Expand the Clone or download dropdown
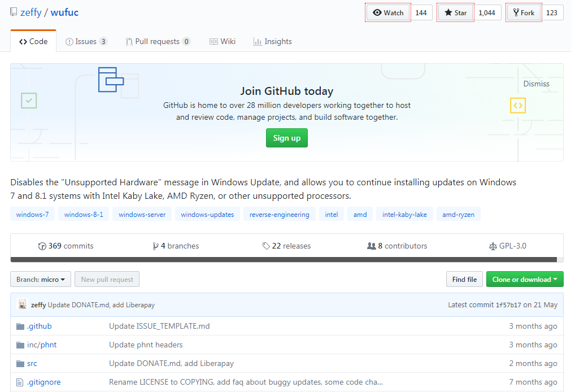Screen dimensions: 571x392 [x=525, y=280]
